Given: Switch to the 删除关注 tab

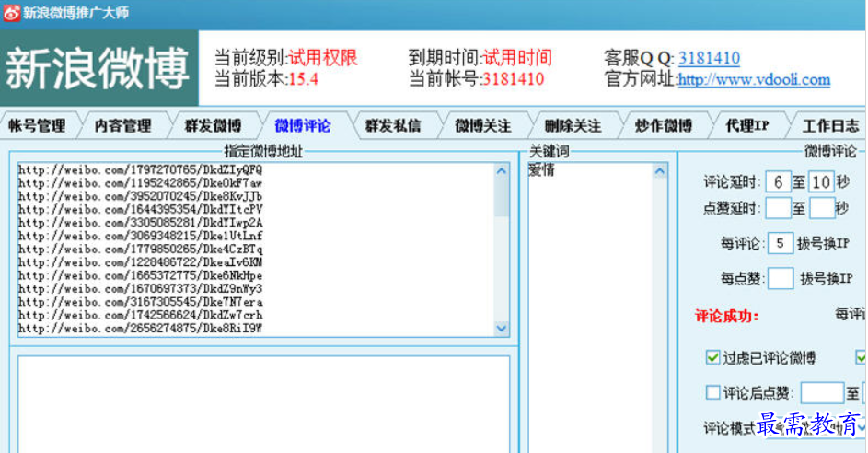Looking at the screenshot, I should pyautogui.click(x=573, y=126).
